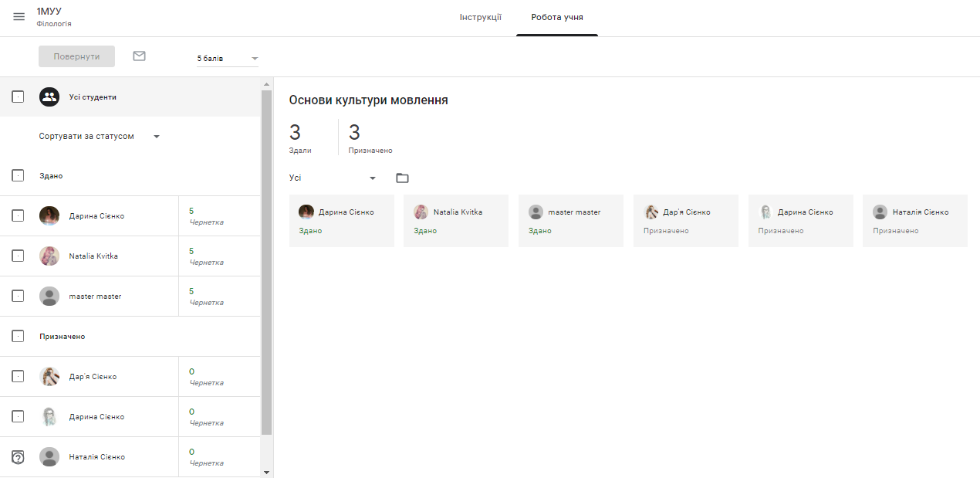Select the Усі студенти checkbox

point(18,97)
